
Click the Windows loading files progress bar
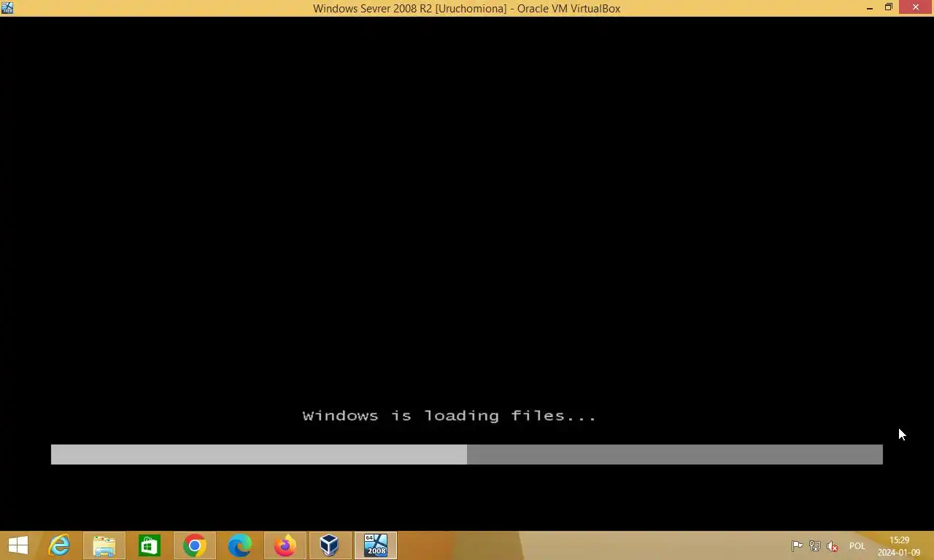467,454
